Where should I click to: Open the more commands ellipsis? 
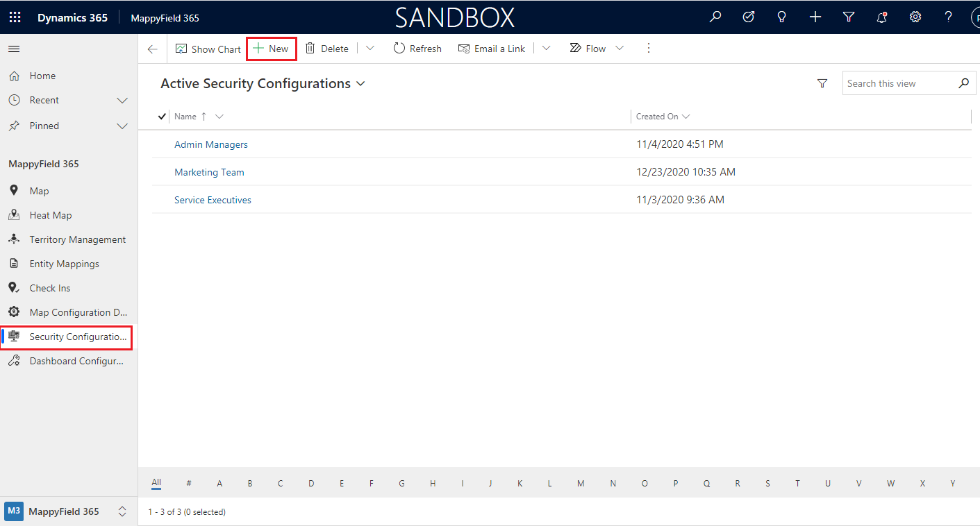point(649,48)
